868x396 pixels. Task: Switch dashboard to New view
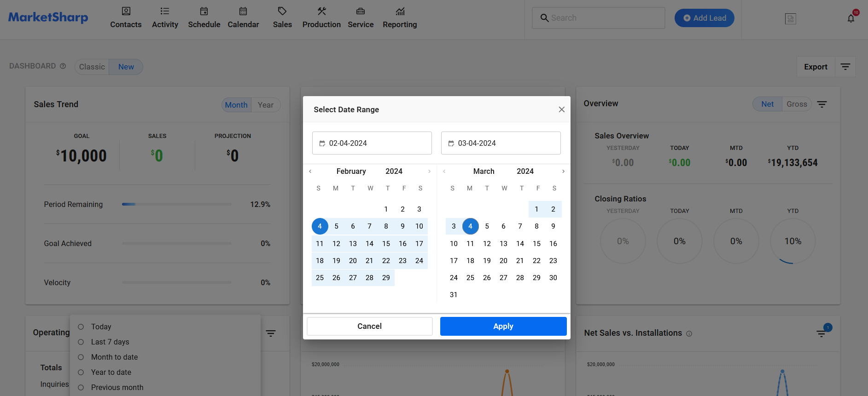[x=126, y=67]
